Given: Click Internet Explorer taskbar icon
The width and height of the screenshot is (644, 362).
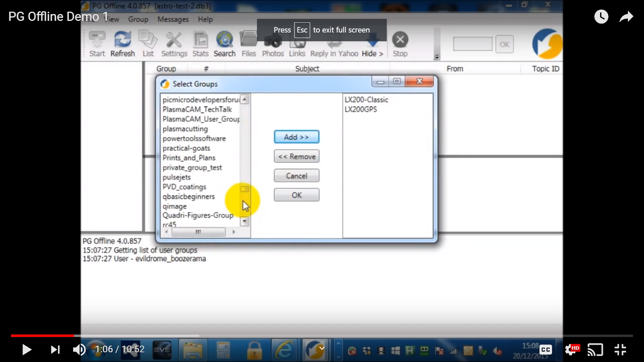Looking at the screenshot, I should coord(284,350).
